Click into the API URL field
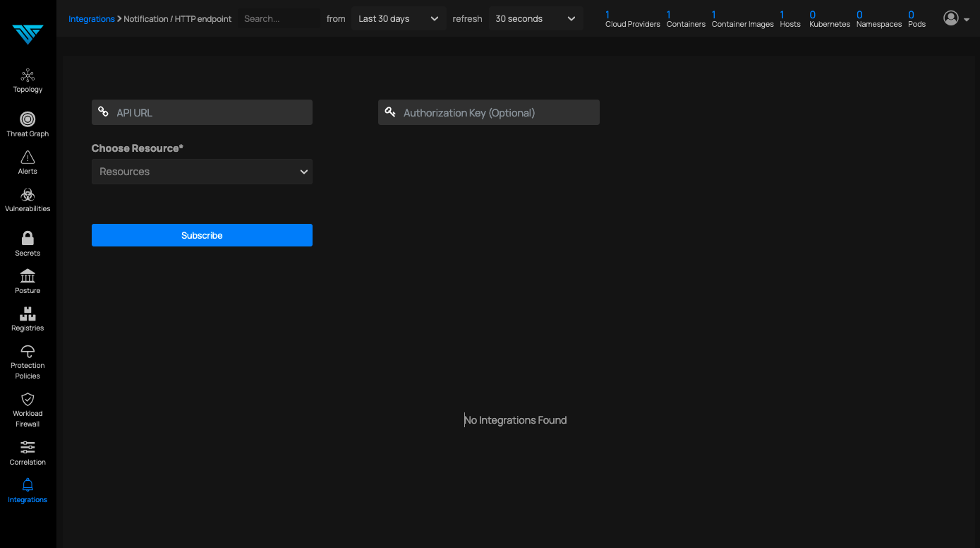 click(x=212, y=112)
